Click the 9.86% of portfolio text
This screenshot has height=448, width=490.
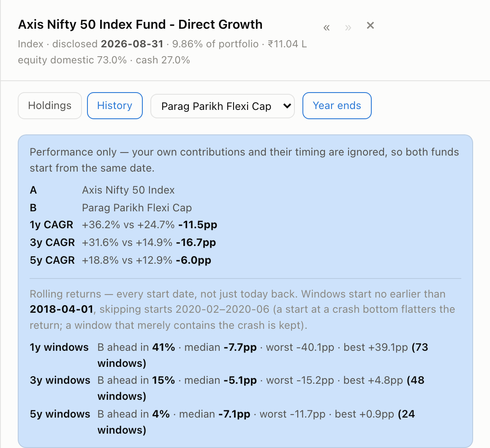point(215,44)
